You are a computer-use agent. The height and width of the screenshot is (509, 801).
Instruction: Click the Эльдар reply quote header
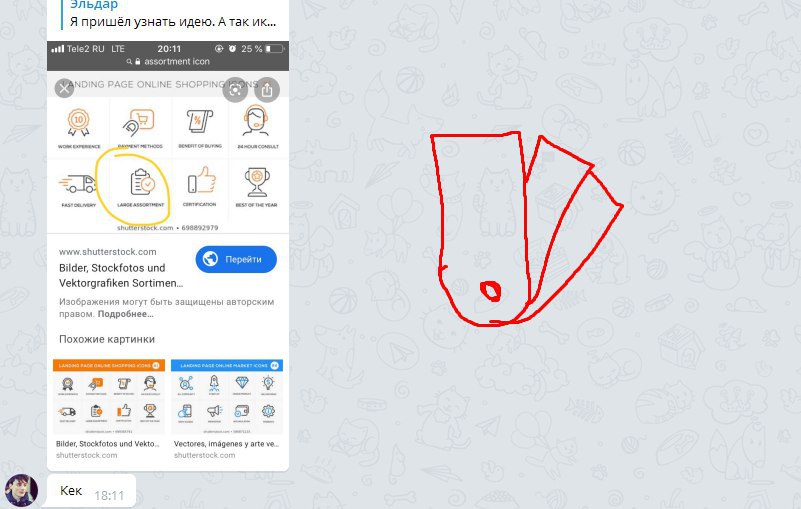pos(94,5)
